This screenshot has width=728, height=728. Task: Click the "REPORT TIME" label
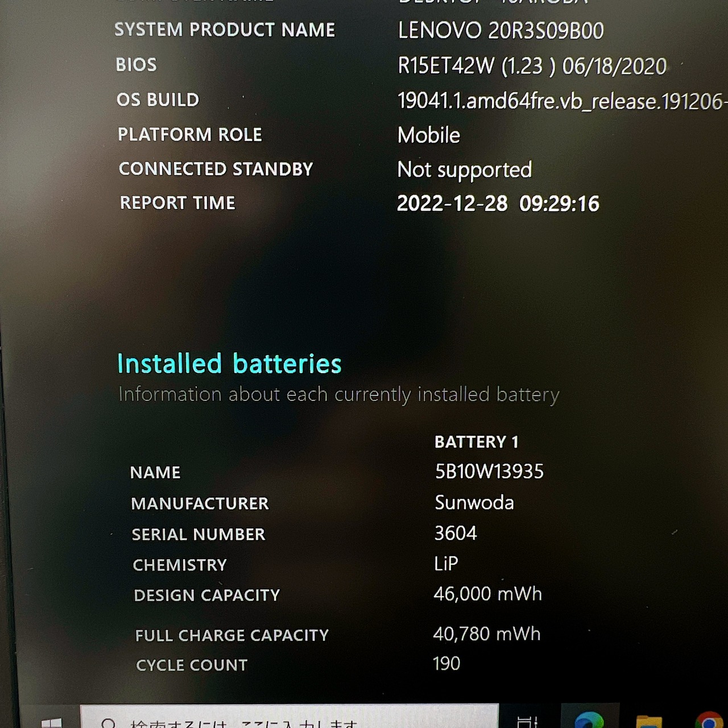pos(177,203)
